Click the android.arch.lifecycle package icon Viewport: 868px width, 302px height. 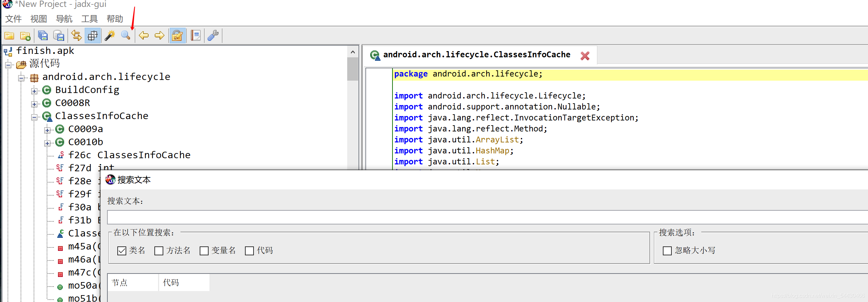click(x=34, y=78)
